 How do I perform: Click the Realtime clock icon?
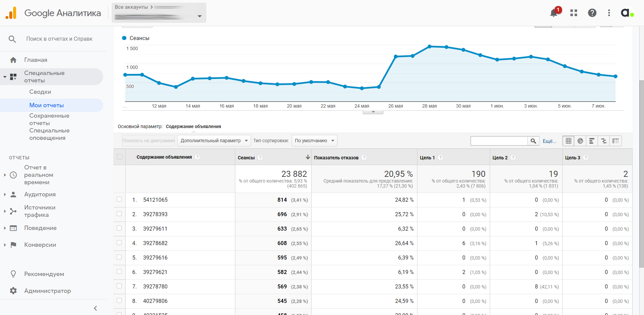tap(13, 175)
